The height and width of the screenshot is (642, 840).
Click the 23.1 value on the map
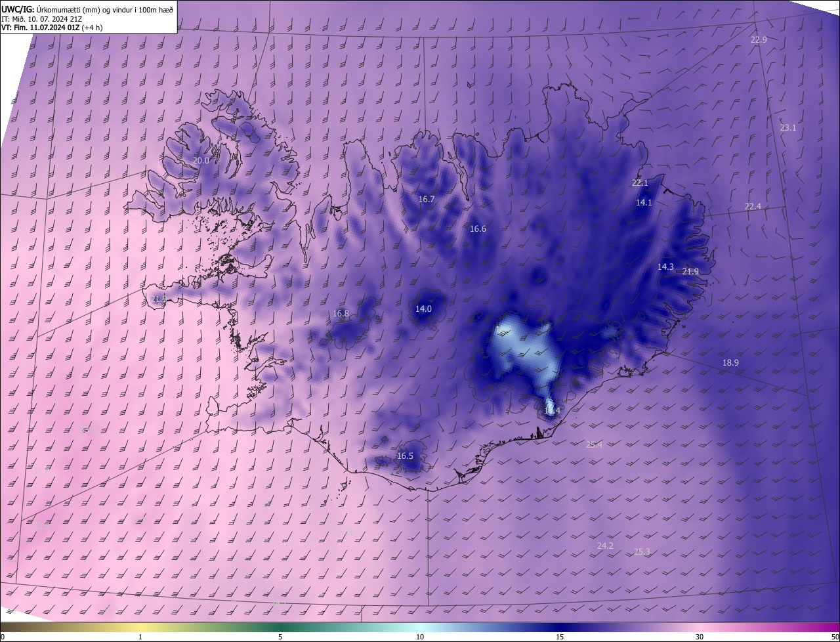[788, 128]
